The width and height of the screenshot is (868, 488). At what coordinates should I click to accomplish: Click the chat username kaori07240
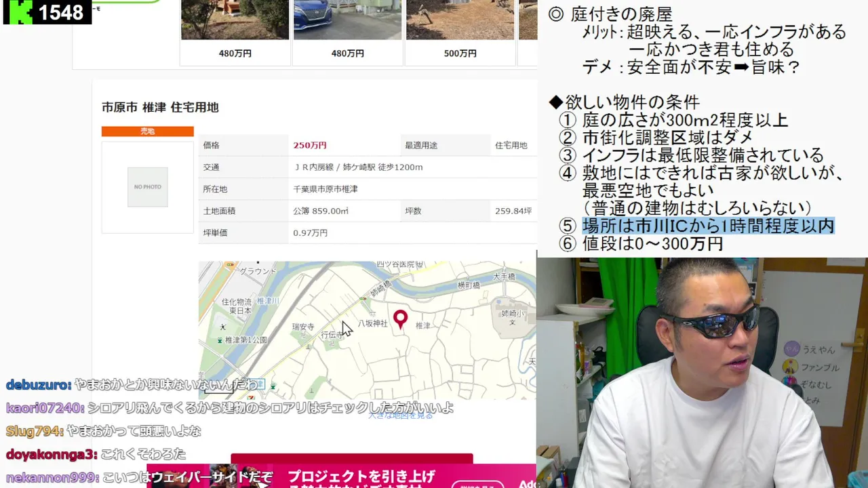(x=45, y=407)
